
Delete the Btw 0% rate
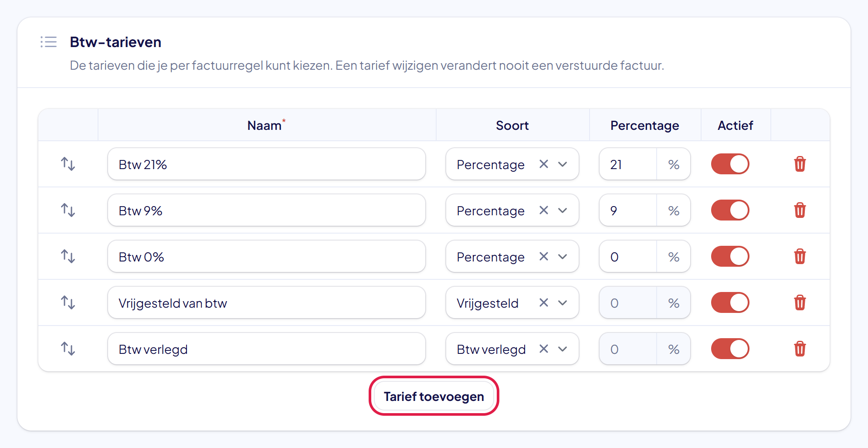click(x=800, y=257)
